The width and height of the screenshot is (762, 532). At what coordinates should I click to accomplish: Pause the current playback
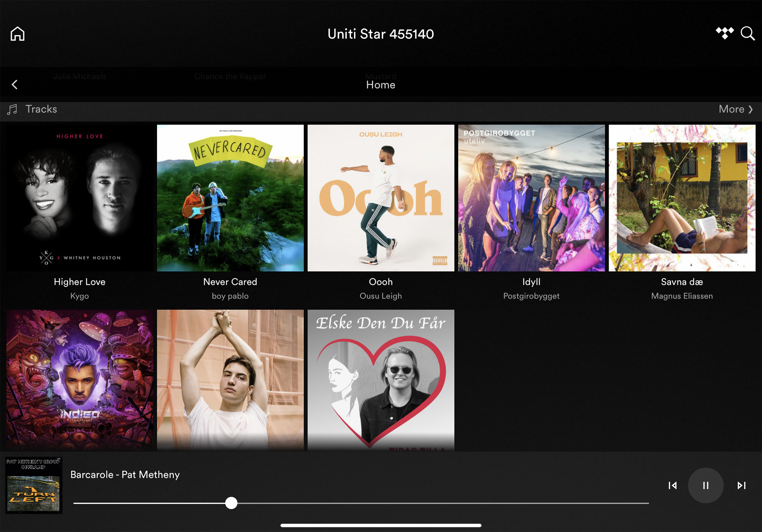pos(706,485)
